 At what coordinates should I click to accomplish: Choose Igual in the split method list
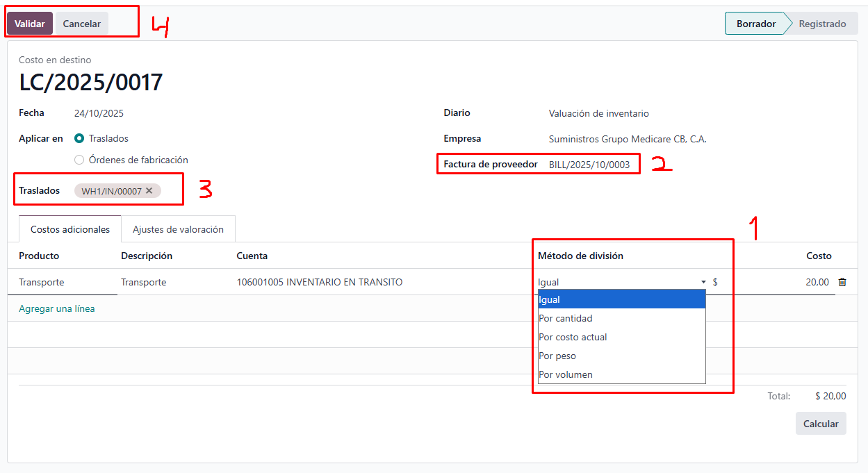(x=622, y=299)
